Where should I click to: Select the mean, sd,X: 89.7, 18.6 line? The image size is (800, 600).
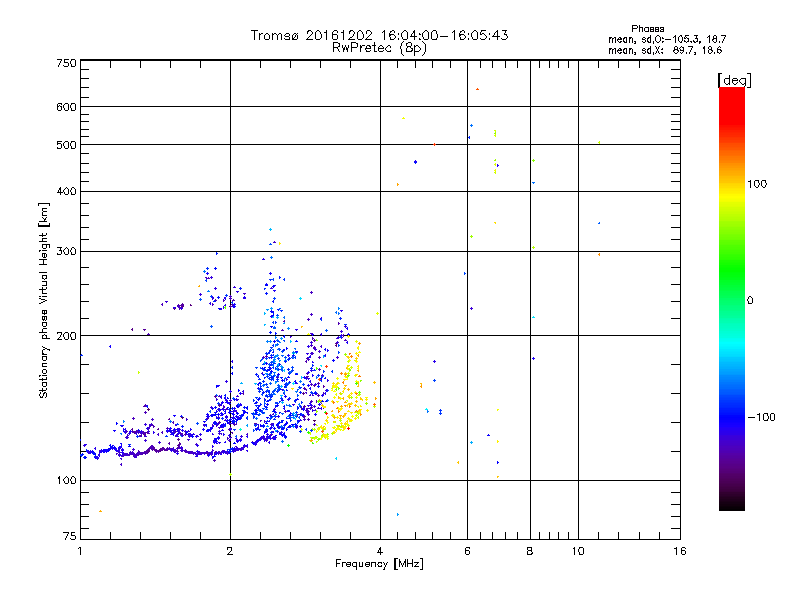[x=665, y=50]
